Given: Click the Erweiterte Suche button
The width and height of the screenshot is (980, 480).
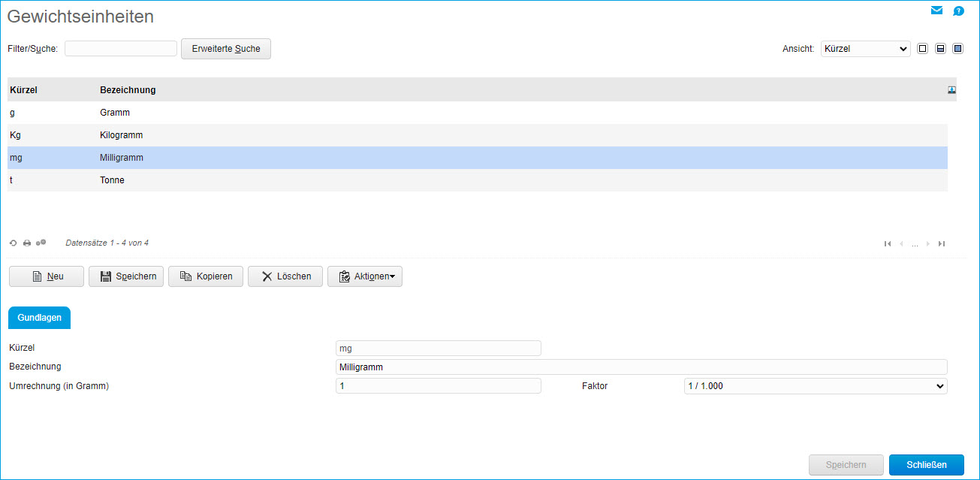Looking at the screenshot, I should click(226, 49).
